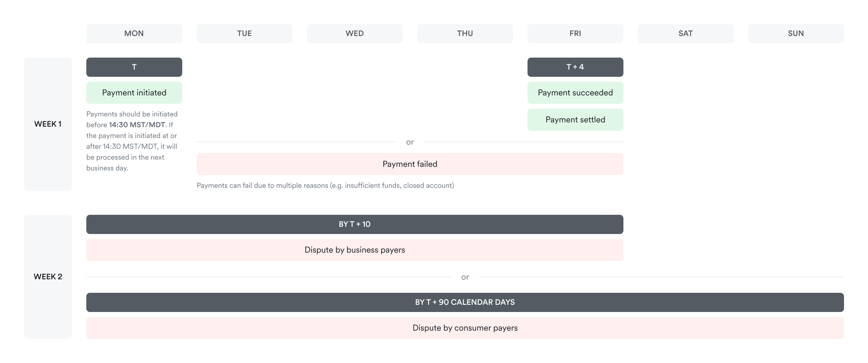This screenshot has height=363, width=868.
Task: Select the WED column header
Action: pyautogui.click(x=355, y=33)
